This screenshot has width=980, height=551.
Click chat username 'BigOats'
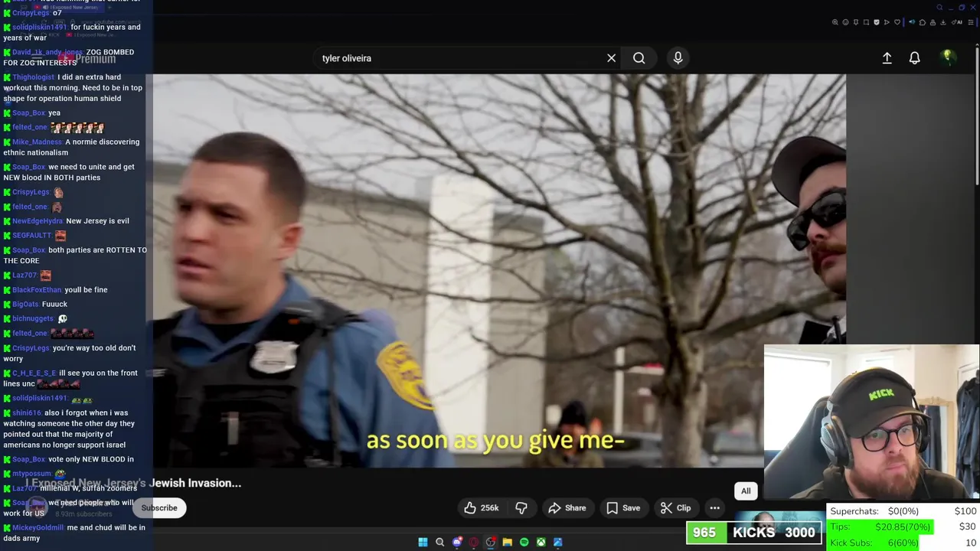pyautogui.click(x=25, y=305)
